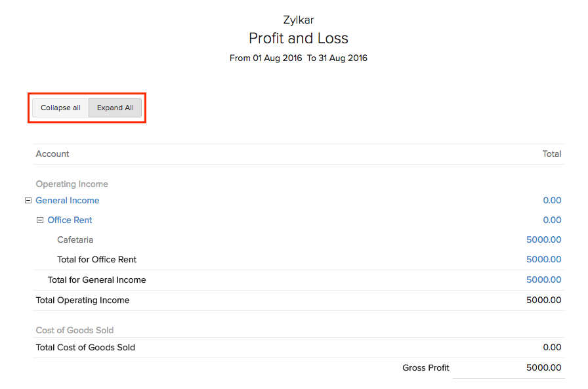Click the Operating Income section label
588x389 pixels.
[72, 184]
